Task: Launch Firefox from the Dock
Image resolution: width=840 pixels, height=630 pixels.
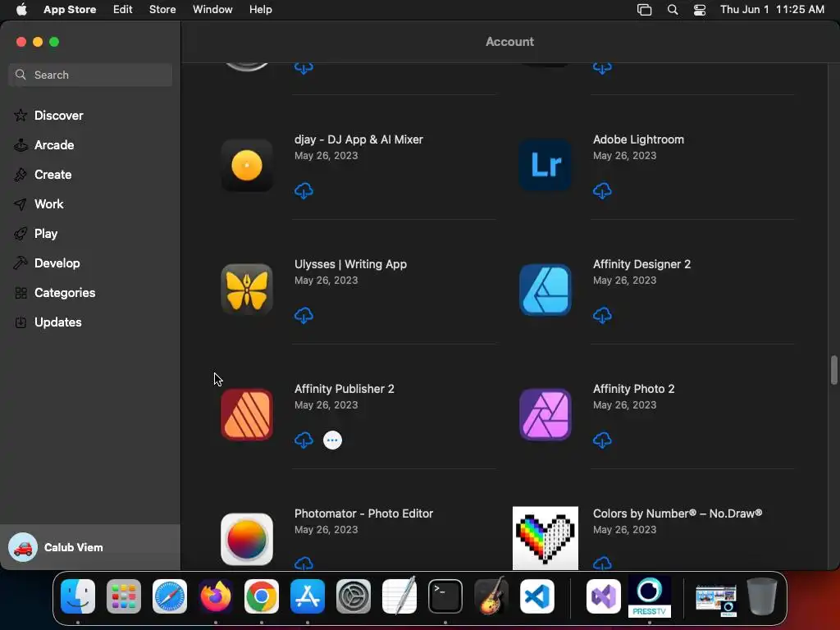Action: (216, 596)
